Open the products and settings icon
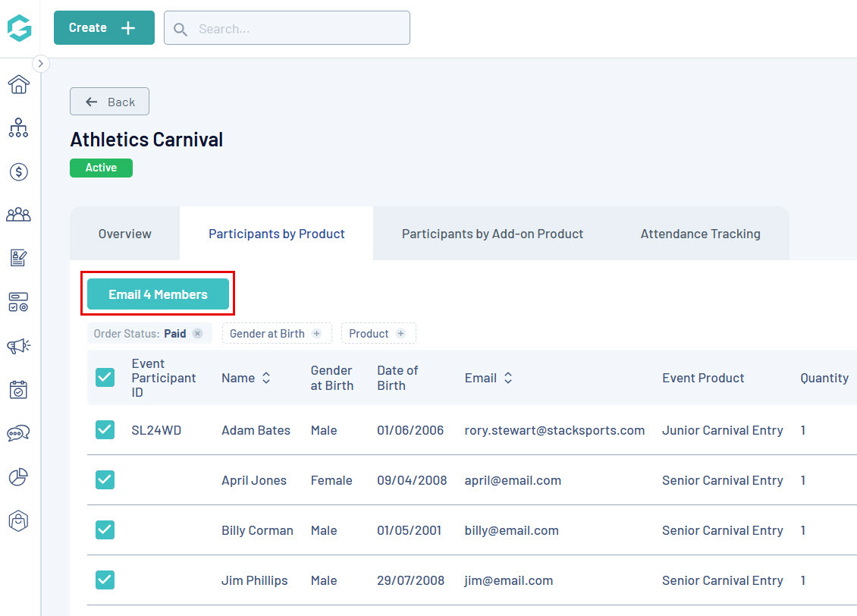Screen dimensions: 857x616 (x=19, y=302)
